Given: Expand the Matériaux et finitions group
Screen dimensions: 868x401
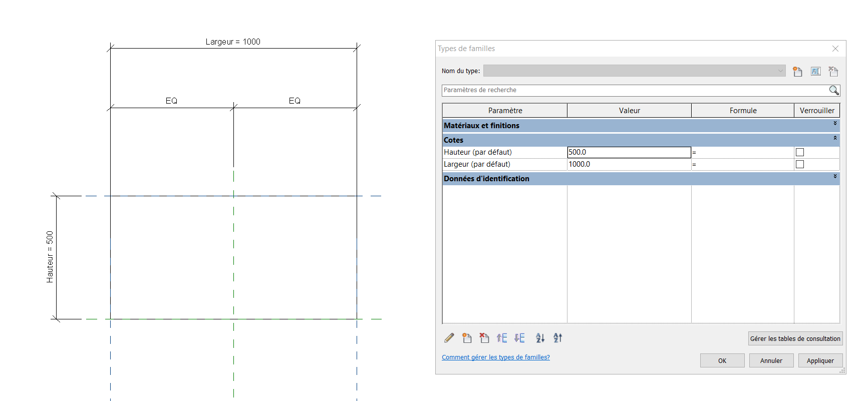Looking at the screenshot, I should coord(835,124).
